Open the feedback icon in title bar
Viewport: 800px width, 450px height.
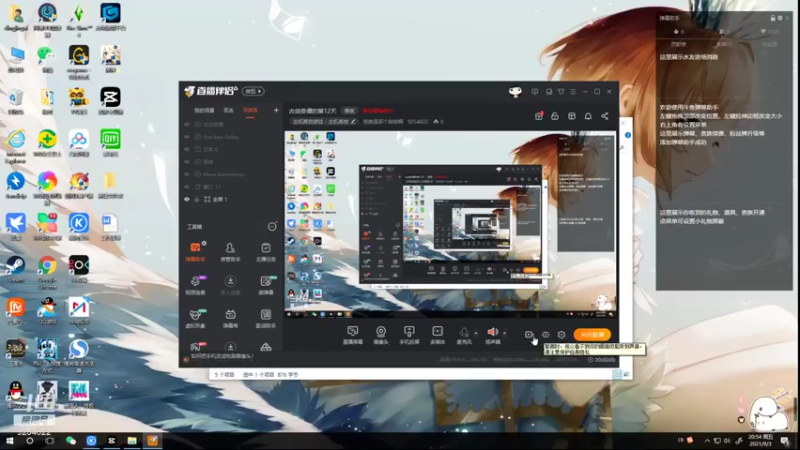(x=534, y=92)
